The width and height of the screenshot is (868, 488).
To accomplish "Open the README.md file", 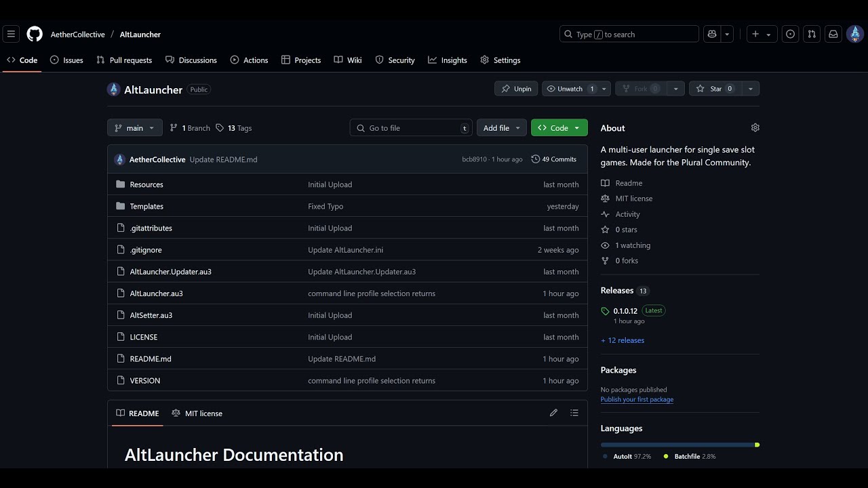I will click(151, 359).
